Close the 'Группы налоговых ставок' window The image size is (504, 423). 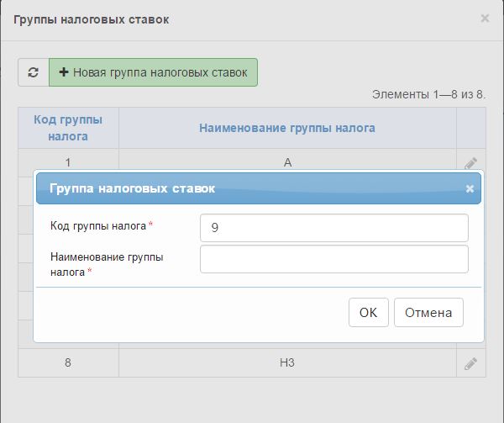pos(485,19)
